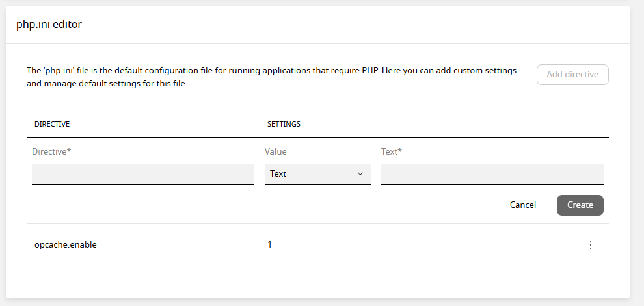Click empty space in the opcache.enable row

(423, 245)
